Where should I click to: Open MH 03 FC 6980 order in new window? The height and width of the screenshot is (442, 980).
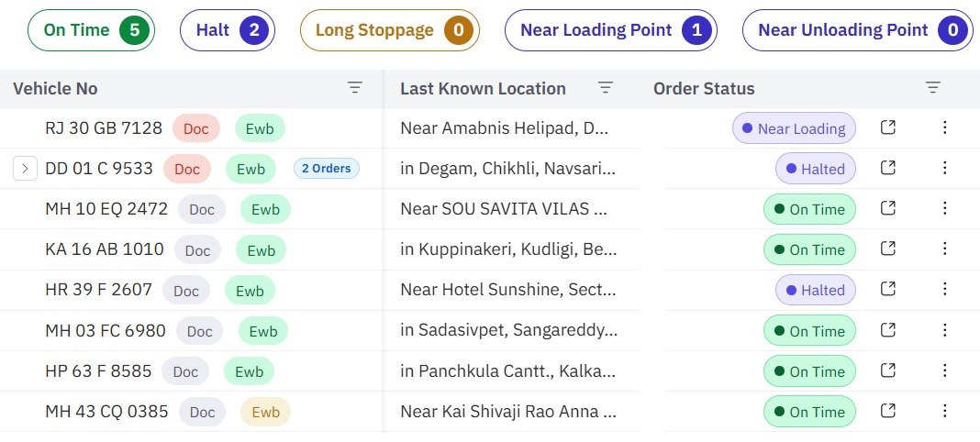(x=888, y=329)
